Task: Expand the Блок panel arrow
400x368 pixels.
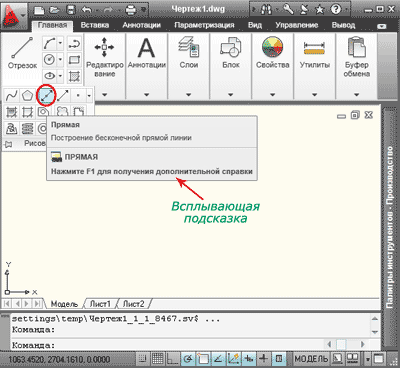Action: click(231, 95)
